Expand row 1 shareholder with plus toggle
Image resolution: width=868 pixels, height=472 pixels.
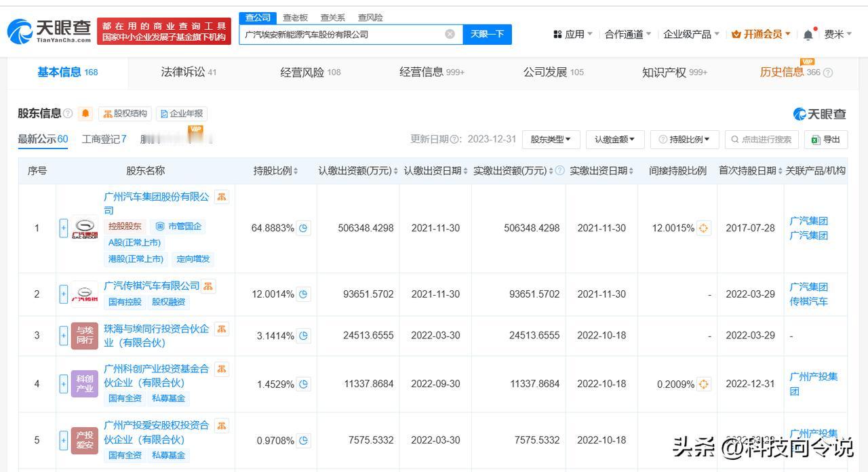[64, 228]
